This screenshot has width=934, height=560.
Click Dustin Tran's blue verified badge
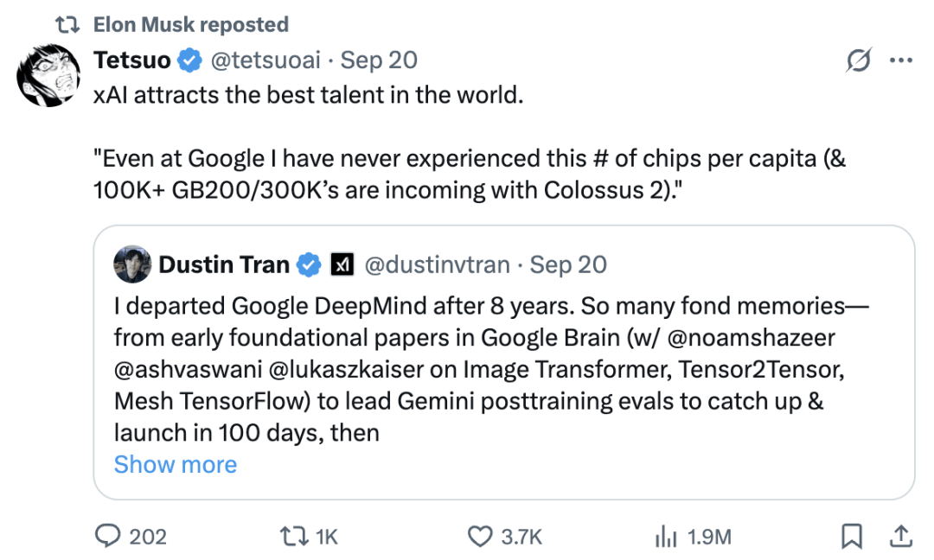coord(309,264)
